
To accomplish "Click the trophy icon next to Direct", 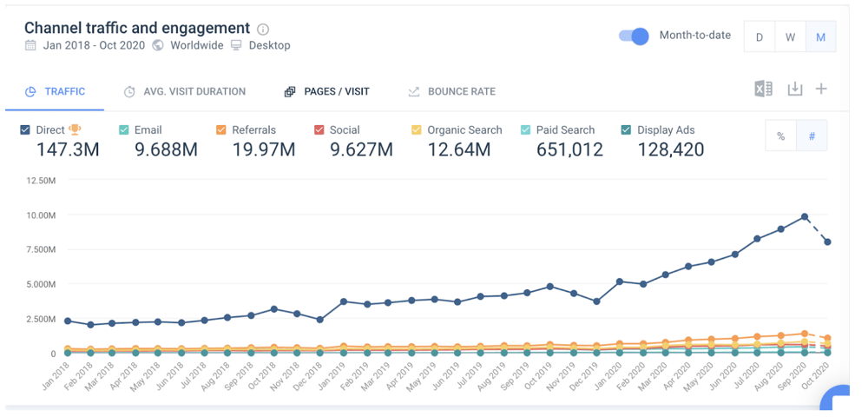I will (x=75, y=129).
